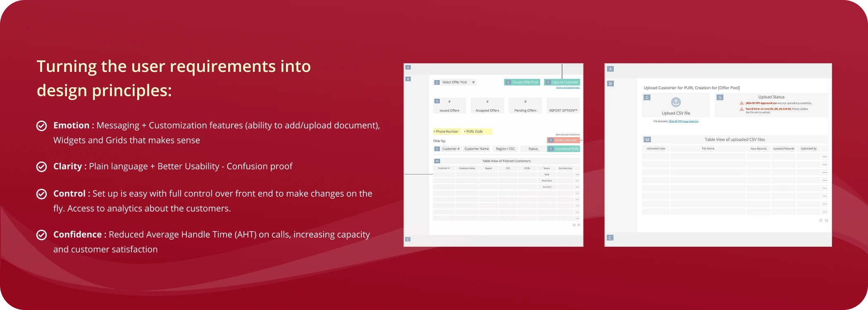The image size is (868, 310).
Task: Open the Customer # filter beside Filter by
Action: tap(447, 149)
